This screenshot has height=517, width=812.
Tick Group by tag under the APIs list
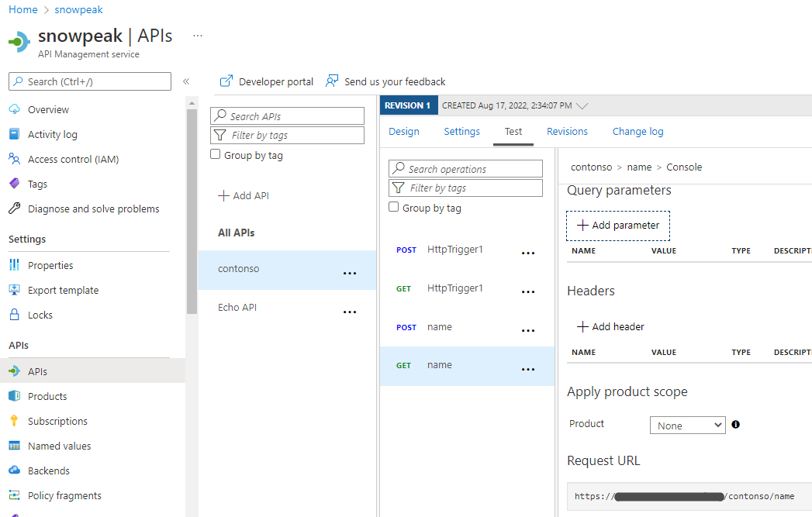(216, 154)
